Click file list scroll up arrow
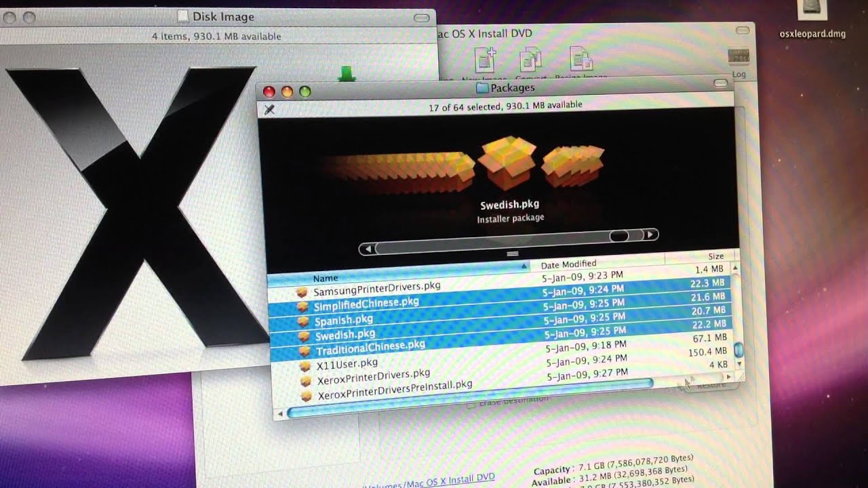The image size is (868, 488). click(x=735, y=269)
